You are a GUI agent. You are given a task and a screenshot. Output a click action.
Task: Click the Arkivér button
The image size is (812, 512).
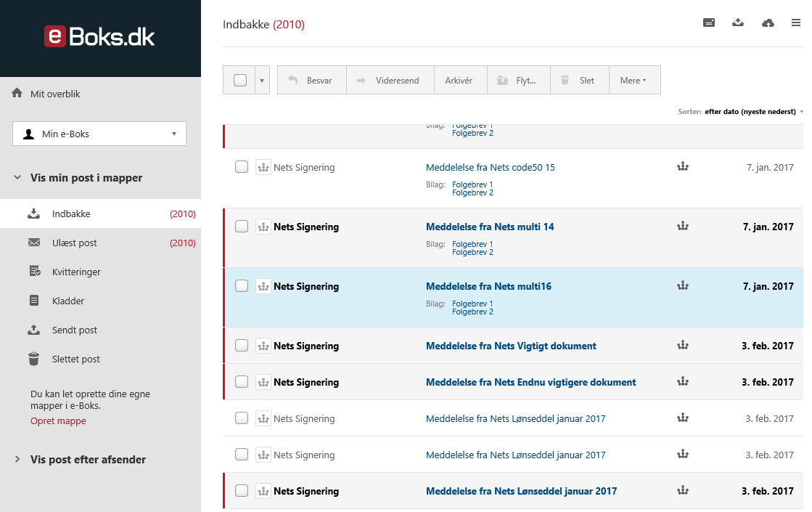tap(460, 81)
